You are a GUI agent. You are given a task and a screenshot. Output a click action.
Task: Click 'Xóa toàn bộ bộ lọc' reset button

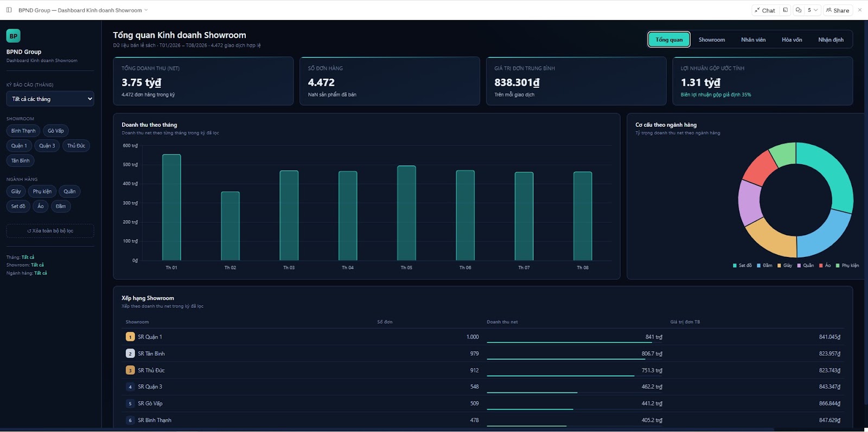coord(50,231)
